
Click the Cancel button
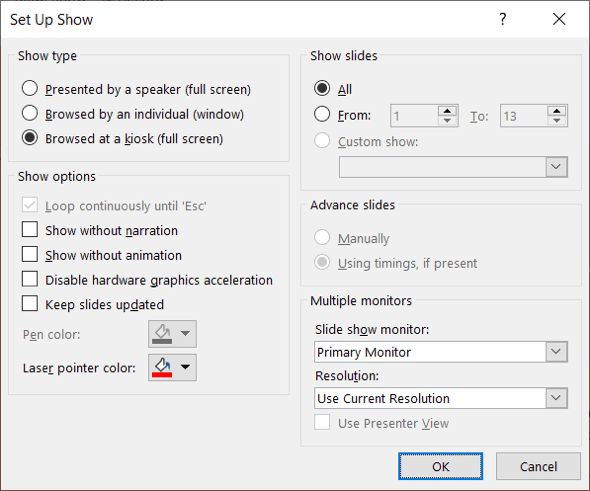(538, 466)
